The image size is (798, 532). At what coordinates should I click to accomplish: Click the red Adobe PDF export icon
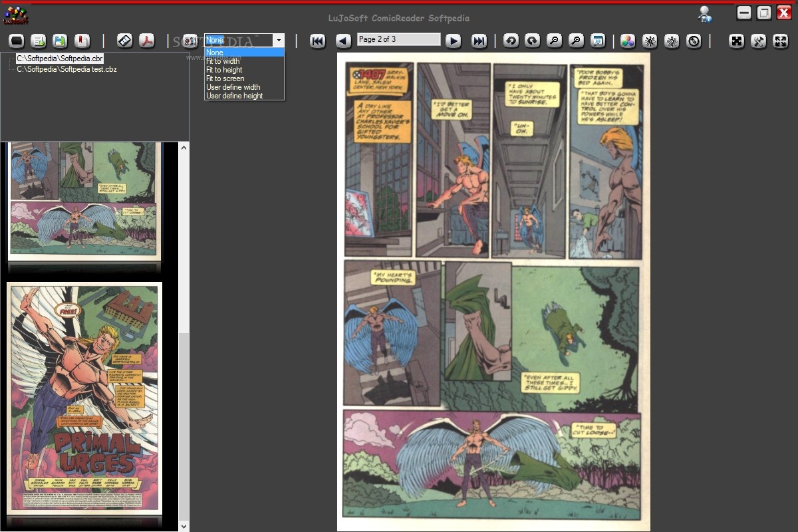coord(147,41)
